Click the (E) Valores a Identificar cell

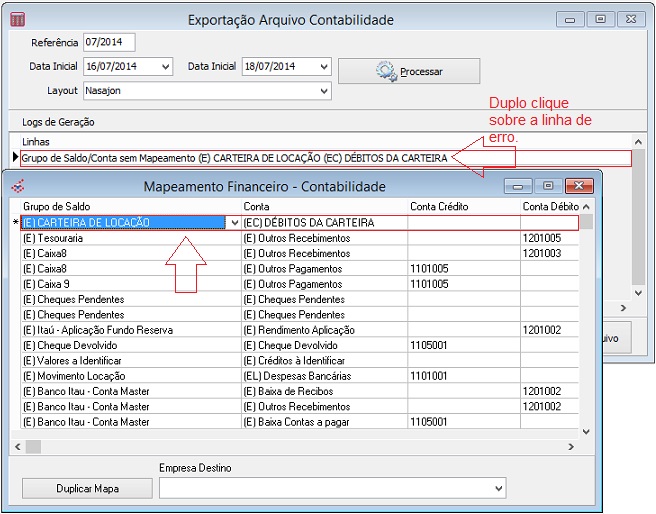click(131, 361)
